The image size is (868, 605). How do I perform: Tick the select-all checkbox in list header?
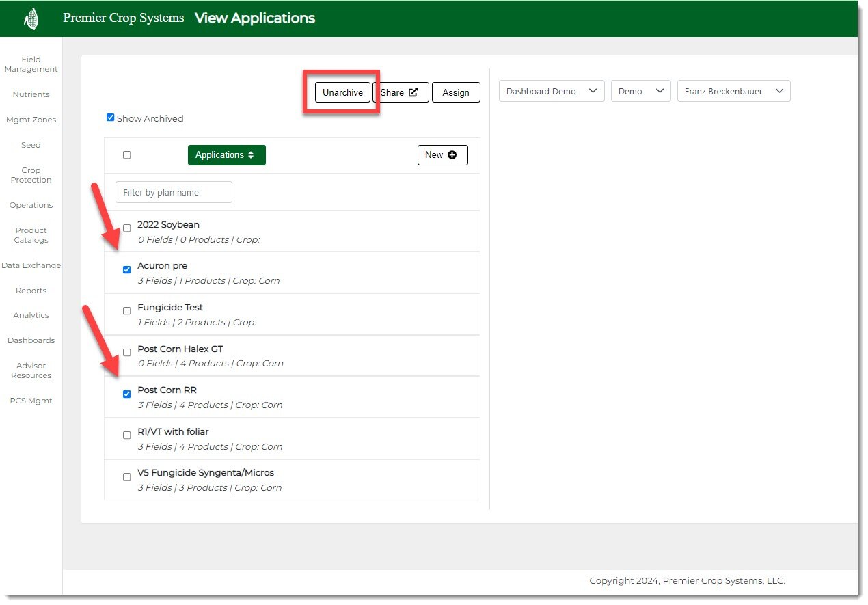point(126,155)
